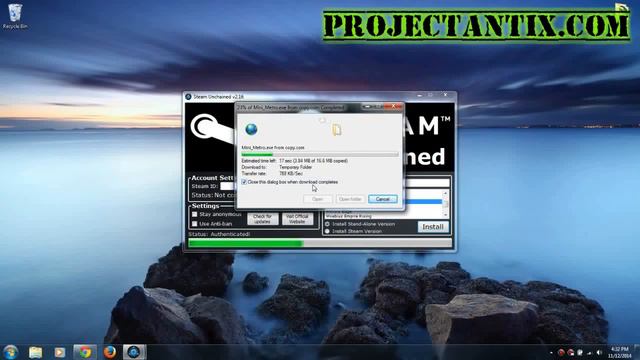Select the Steam Unchained taskbar button

click(134, 352)
